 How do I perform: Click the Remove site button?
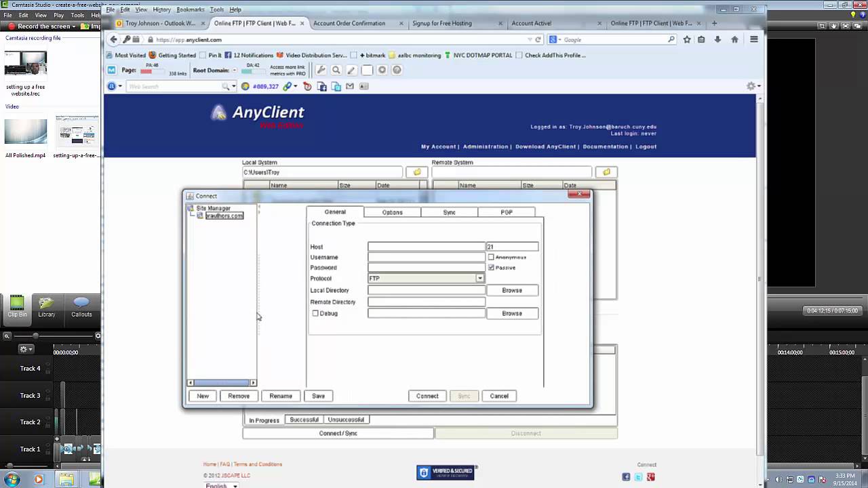[239, 396]
